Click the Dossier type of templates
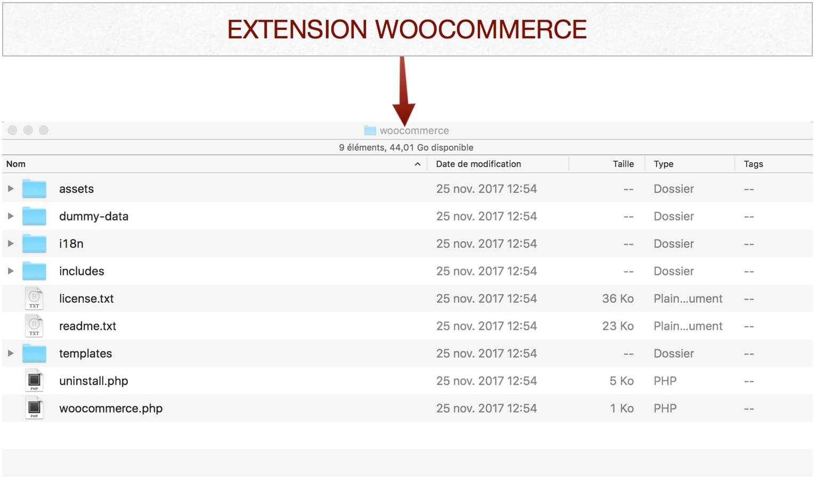Image resolution: width=815 pixels, height=504 pixels. coord(674,353)
